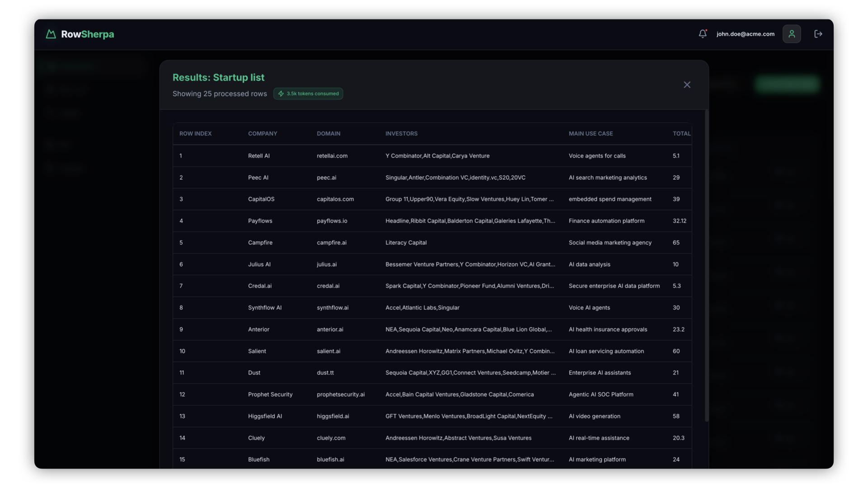The height and width of the screenshot is (488, 868).
Task: Select the Synthflow AI company cell
Action: click(x=264, y=307)
